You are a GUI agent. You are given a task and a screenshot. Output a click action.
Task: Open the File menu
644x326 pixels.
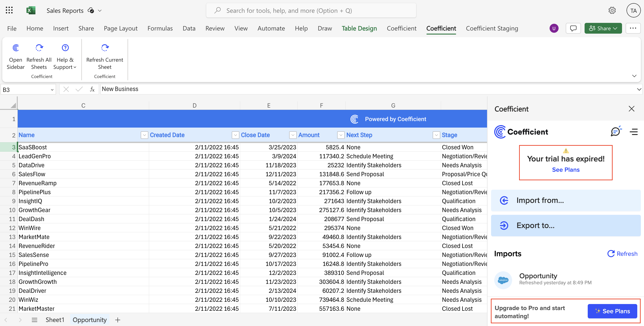tap(12, 28)
